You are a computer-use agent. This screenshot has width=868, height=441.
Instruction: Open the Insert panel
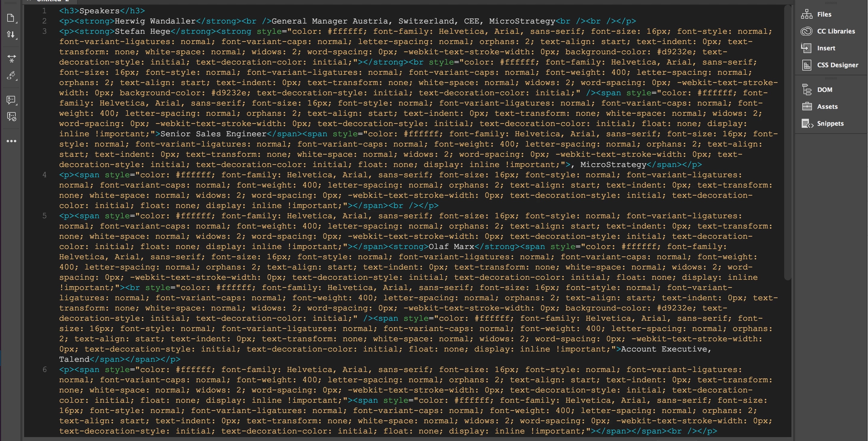pyautogui.click(x=826, y=48)
